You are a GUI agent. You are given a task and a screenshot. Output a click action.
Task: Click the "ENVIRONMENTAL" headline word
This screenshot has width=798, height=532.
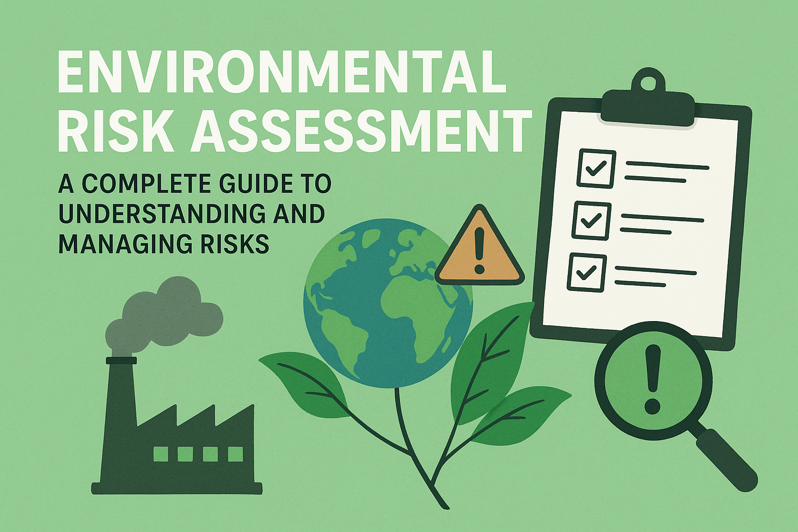click(282, 72)
